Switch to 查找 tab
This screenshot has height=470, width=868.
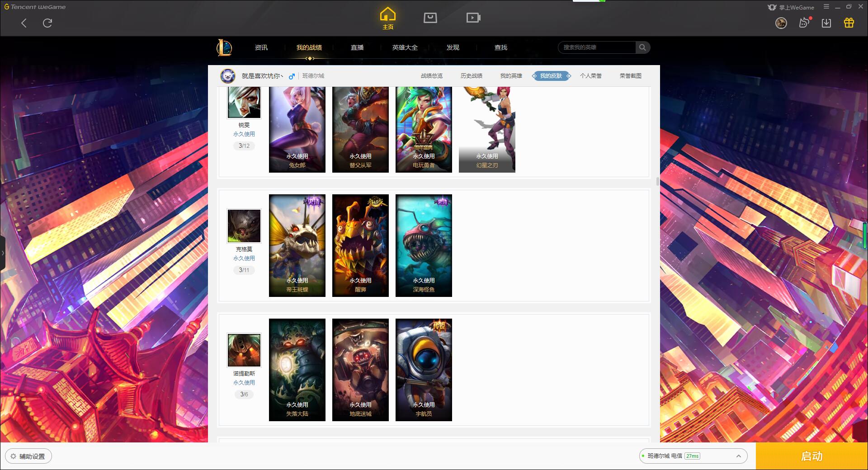(x=501, y=47)
